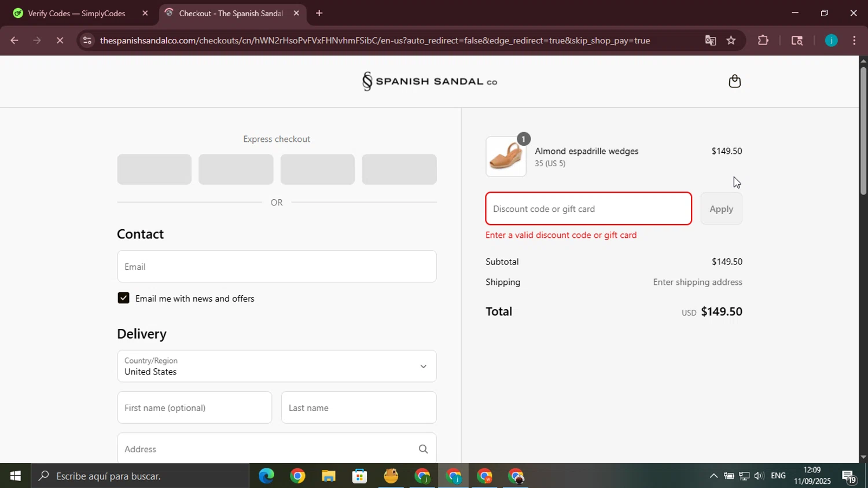This screenshot has height=488, width=868.
Task: Open the Windows Start menu
Action: tap(16, 476)
